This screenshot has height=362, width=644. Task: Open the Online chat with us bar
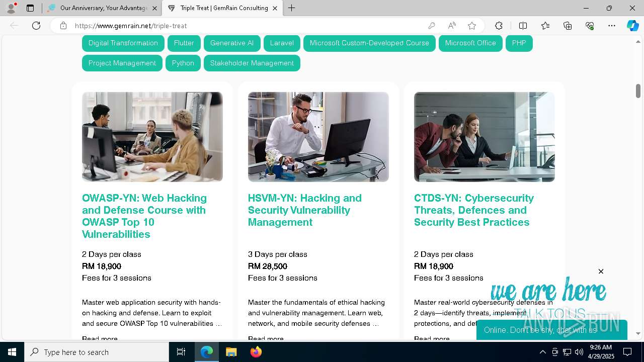(552, 330)
